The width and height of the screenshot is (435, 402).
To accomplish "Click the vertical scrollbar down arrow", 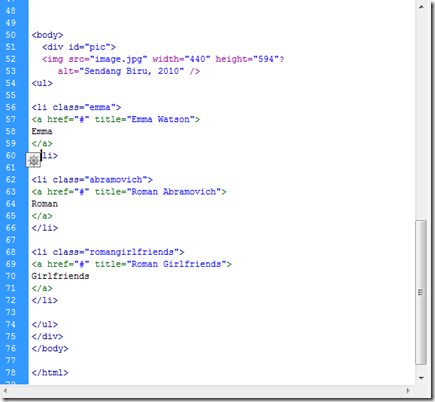I will point(421,378).
